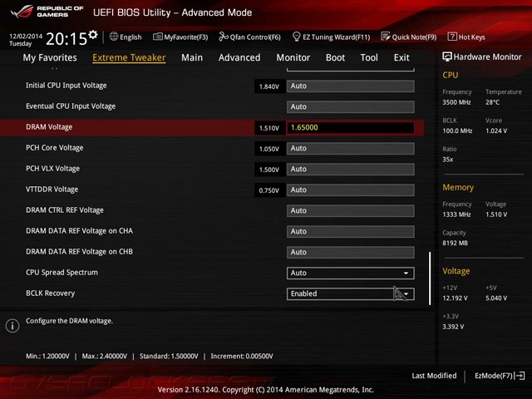
Task: Select the VTTDDR Voltage label
Action: click(52, 190)
